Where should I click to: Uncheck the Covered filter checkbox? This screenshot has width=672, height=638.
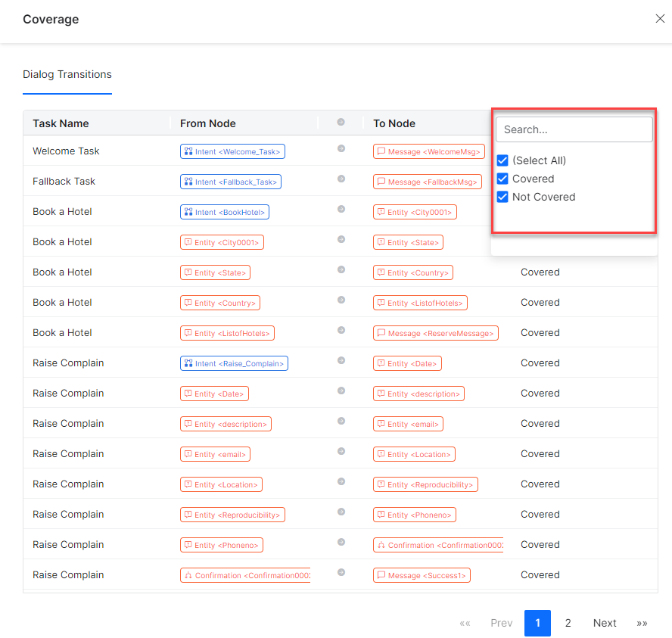[x=502, y=179]
